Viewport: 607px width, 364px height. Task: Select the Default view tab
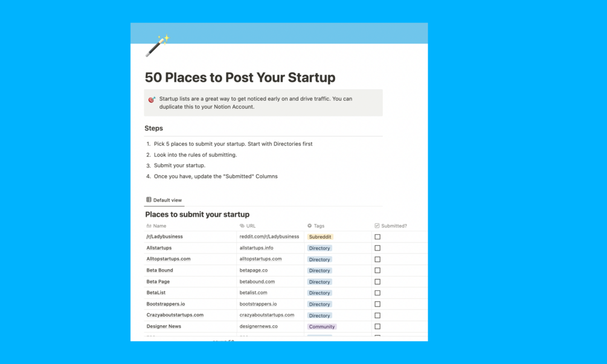click(x=164, y=200)
